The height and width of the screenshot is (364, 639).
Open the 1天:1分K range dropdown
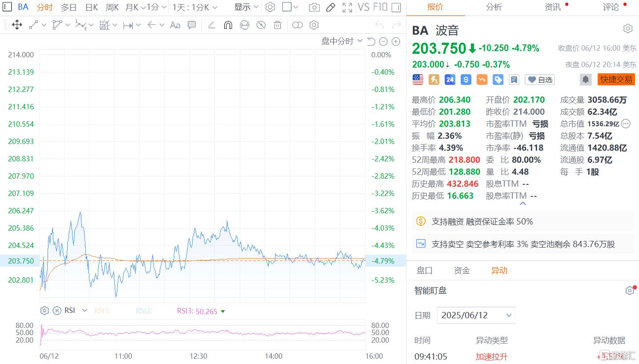tap(195, 7)
